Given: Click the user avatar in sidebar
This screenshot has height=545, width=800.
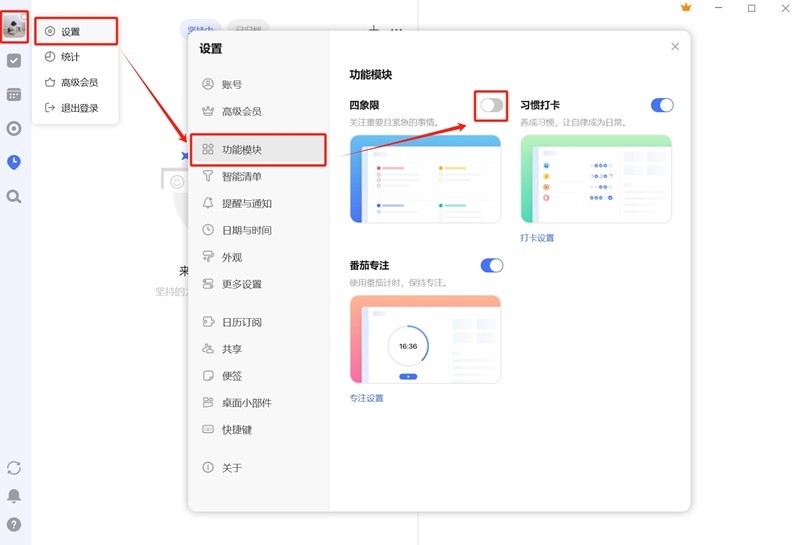Looking at the screenshot, I should (x=14, y=26).
